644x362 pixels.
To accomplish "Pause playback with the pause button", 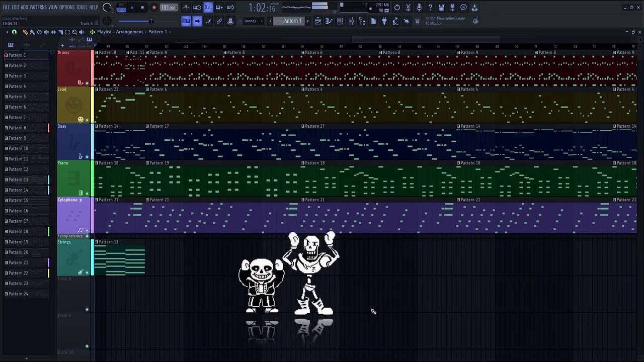I will point(132,8).
